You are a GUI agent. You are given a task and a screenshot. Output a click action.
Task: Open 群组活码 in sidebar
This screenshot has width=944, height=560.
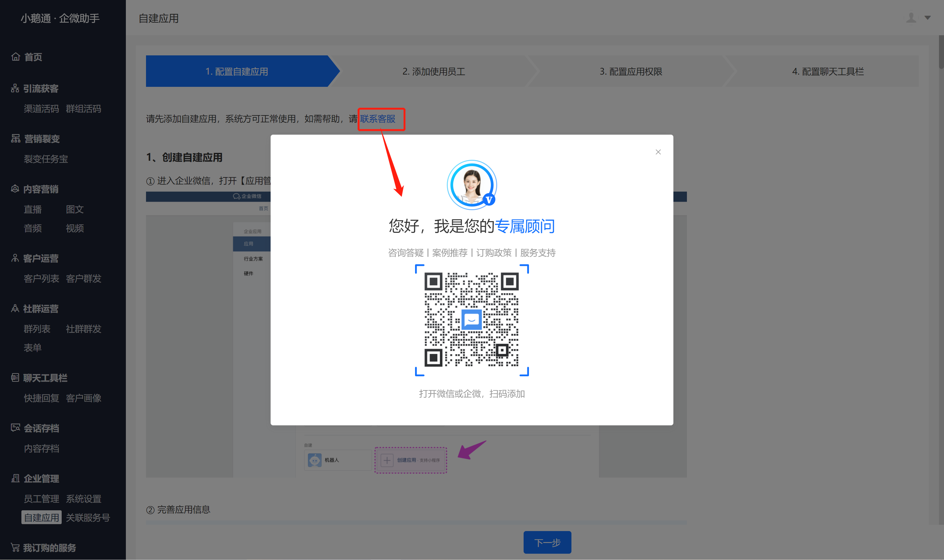click(83, 109)
